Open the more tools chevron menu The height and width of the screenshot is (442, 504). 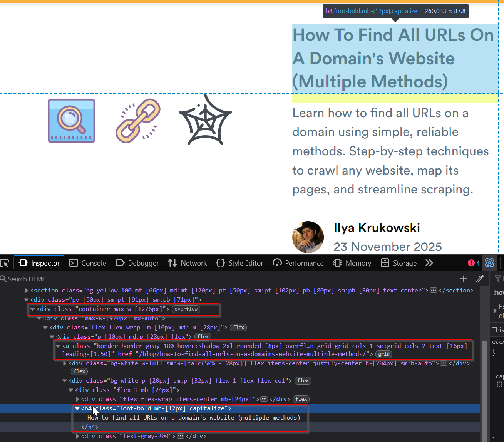(429, 263)
